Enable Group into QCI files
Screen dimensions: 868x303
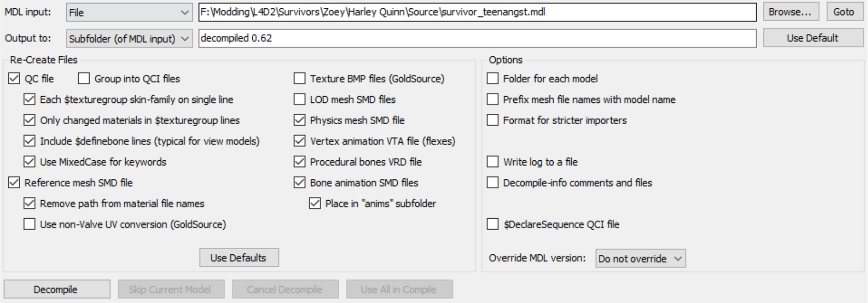84,79
